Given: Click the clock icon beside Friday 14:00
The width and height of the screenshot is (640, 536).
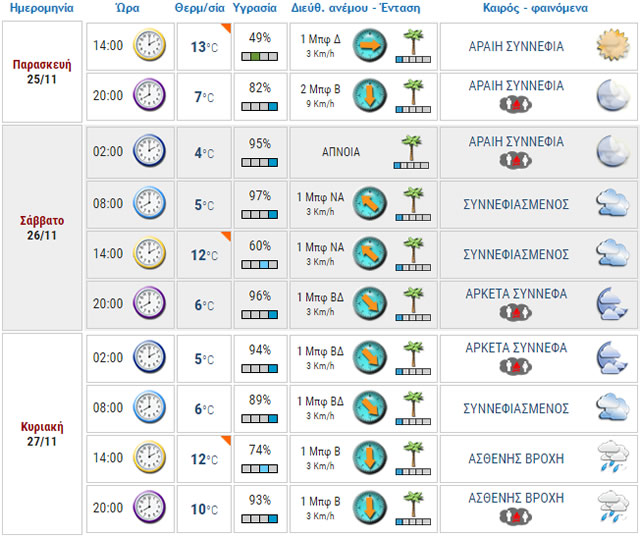Looking at the screenshot, I should click(x=150, y=46).
